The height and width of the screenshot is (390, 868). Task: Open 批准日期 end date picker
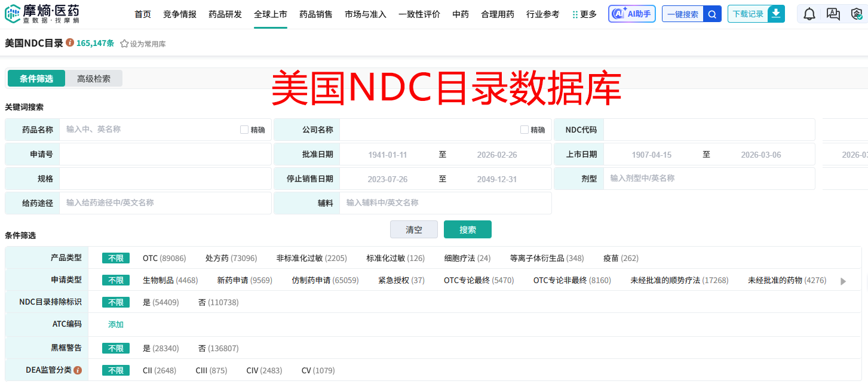497,155
